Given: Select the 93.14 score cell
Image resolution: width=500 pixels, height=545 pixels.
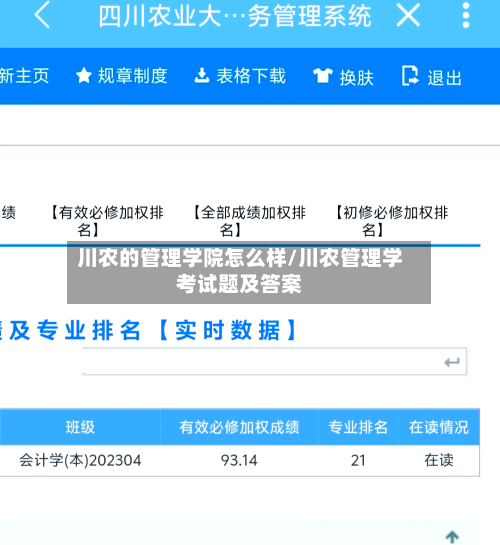Looking at the screenshot, I should (239, 461).
